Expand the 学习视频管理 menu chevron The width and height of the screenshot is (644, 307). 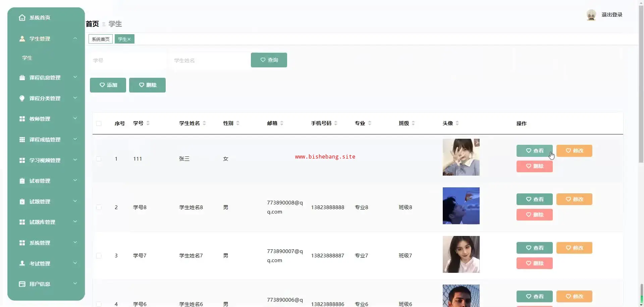(x=75, y=160)
